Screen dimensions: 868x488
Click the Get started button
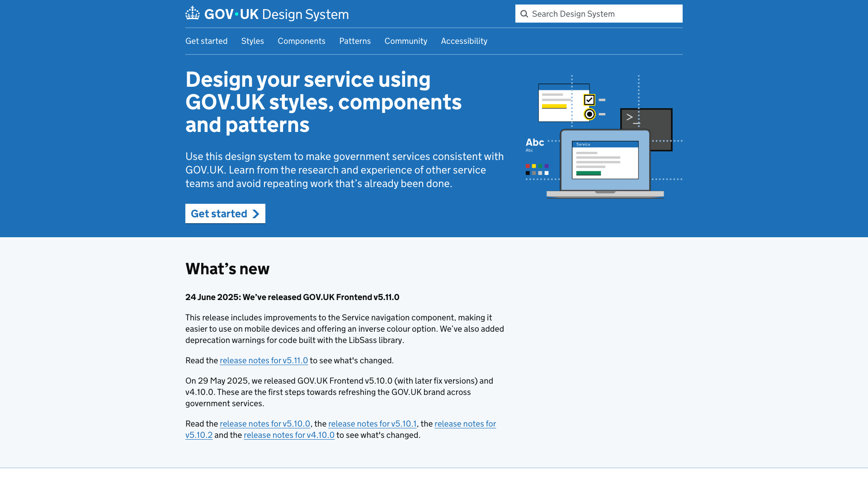coord(225,213)
